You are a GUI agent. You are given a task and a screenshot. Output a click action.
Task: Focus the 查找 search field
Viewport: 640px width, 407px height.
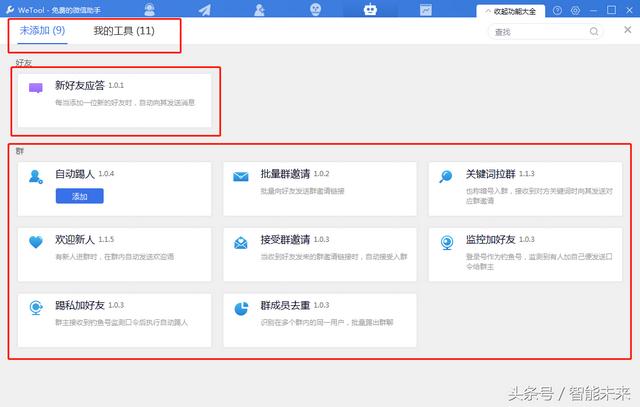click(x=545, y=32)
